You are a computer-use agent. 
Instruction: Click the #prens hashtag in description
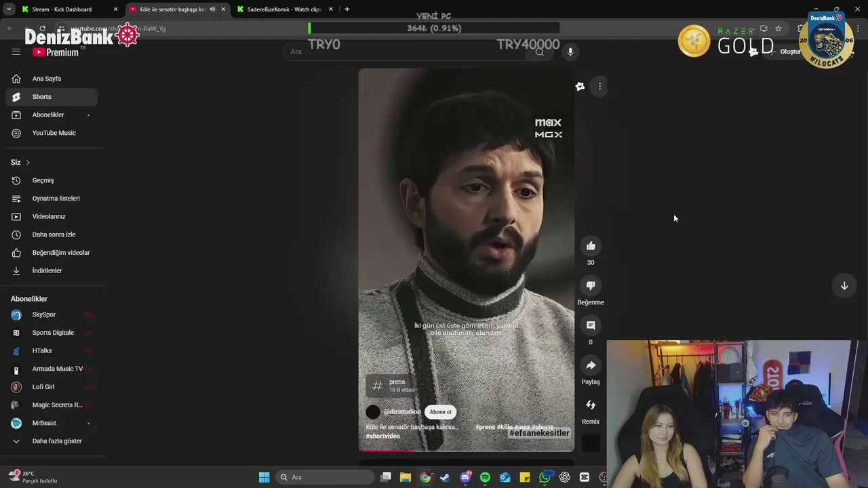486,428
